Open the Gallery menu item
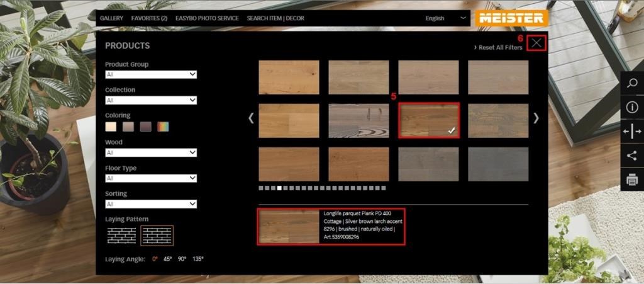The height and width of the screenshot is (284, 644). [111, 18]
